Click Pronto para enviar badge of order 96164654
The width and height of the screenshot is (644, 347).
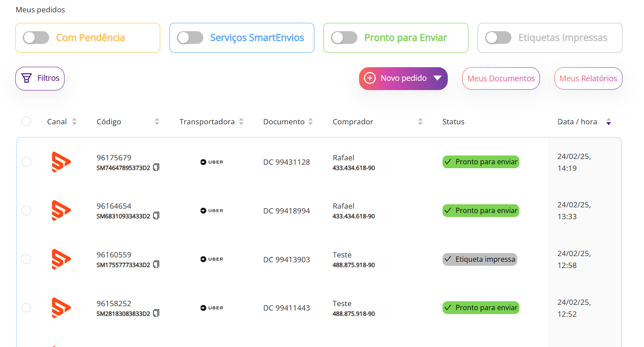click(481, 210)
